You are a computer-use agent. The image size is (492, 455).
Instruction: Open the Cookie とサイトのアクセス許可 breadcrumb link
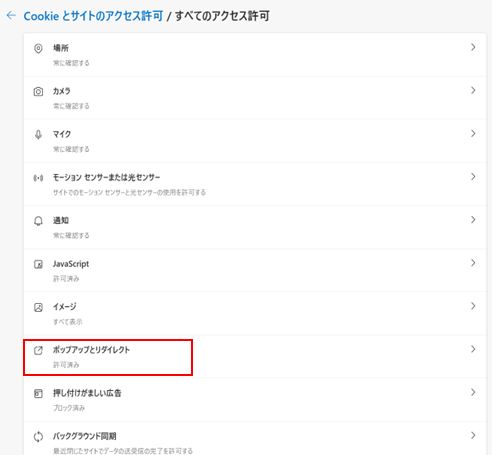click(x=93, y=16)
